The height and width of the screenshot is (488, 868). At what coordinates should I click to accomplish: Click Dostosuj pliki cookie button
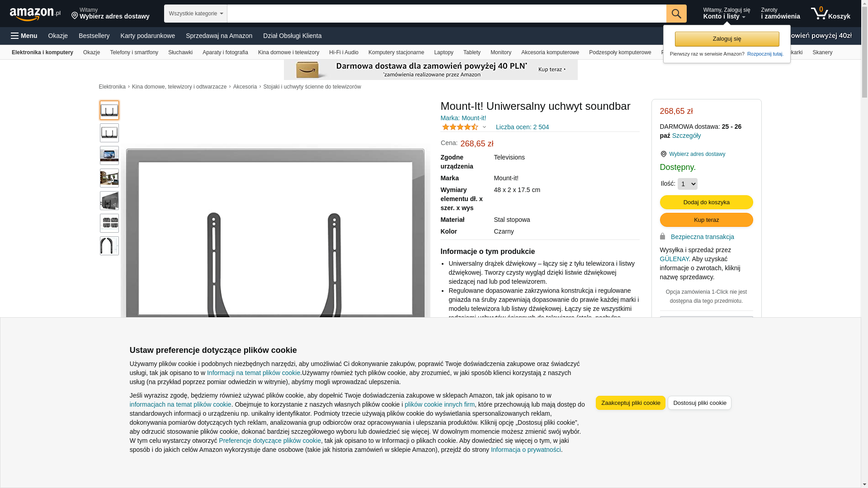(x=699, y=403)
